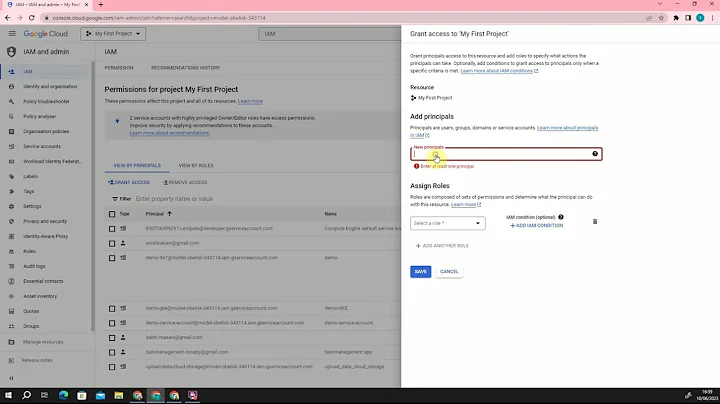Open Windows taskbar search
The height and width of the screenshot is (404, 720).
(26, 395)
